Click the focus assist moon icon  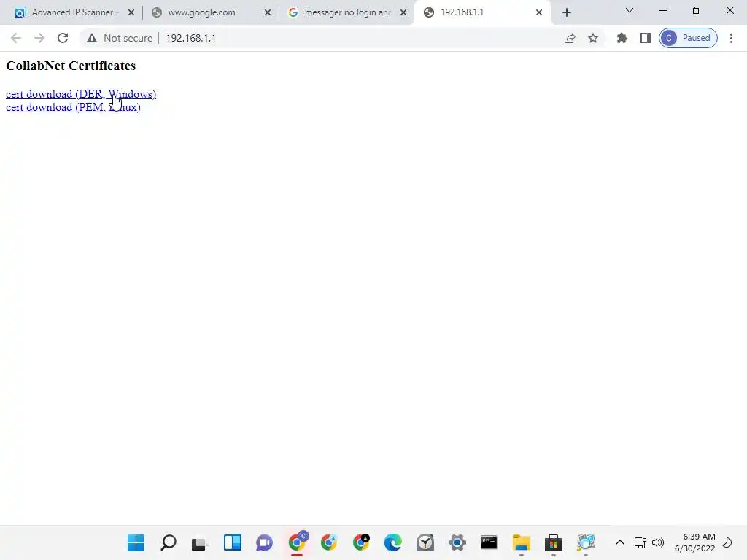(x=727, y=542)
